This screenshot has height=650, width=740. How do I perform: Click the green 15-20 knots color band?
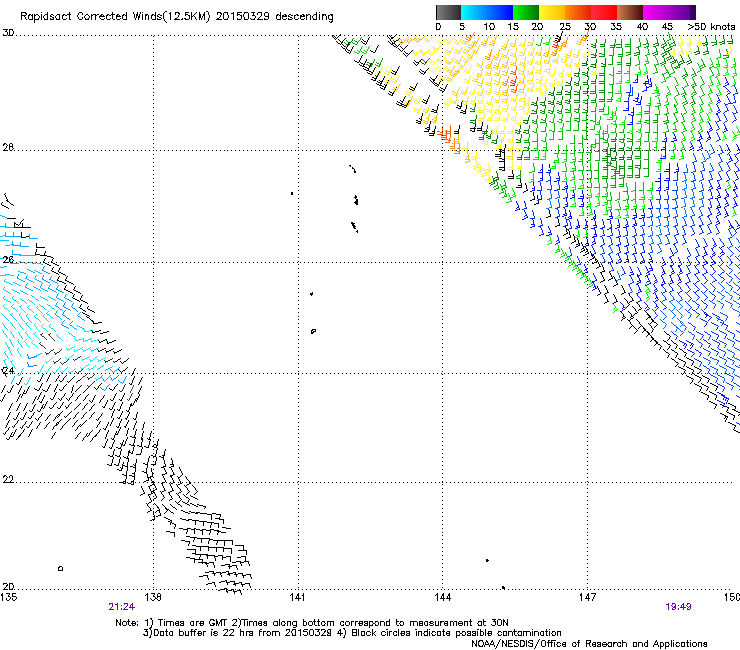(x=526, y=12)
